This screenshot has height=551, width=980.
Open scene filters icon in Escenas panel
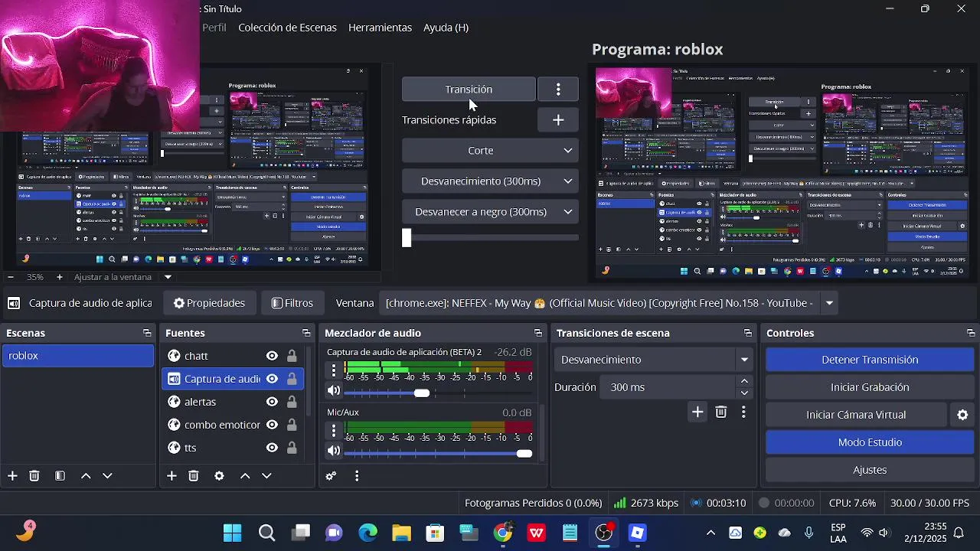tap(60, 476)
